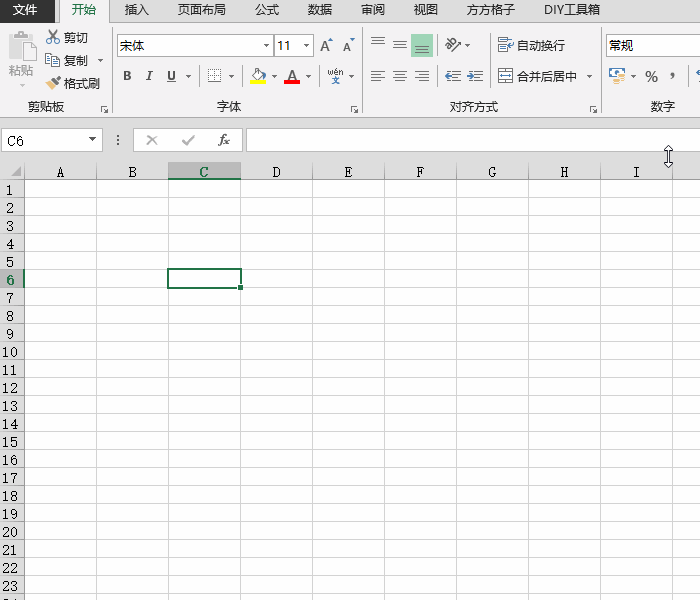Viewport: 700px width, 600px height.
Task: Increase indent in alignment group
Action: (475, 76)
